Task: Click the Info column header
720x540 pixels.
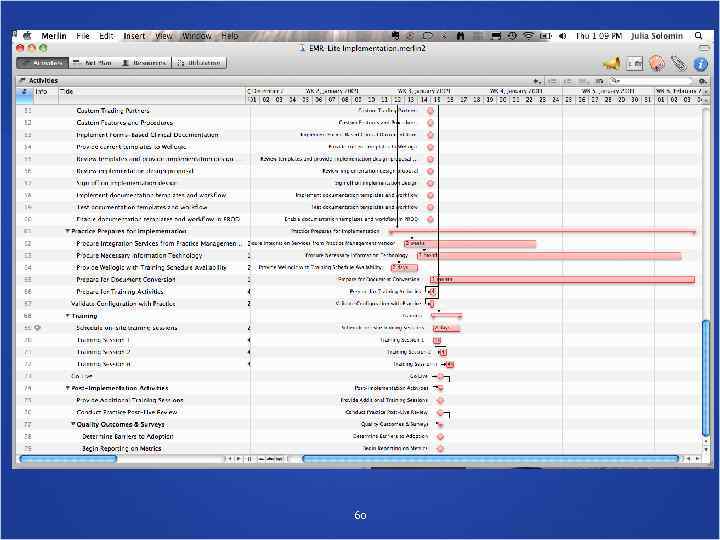Action: coord(46,91)
